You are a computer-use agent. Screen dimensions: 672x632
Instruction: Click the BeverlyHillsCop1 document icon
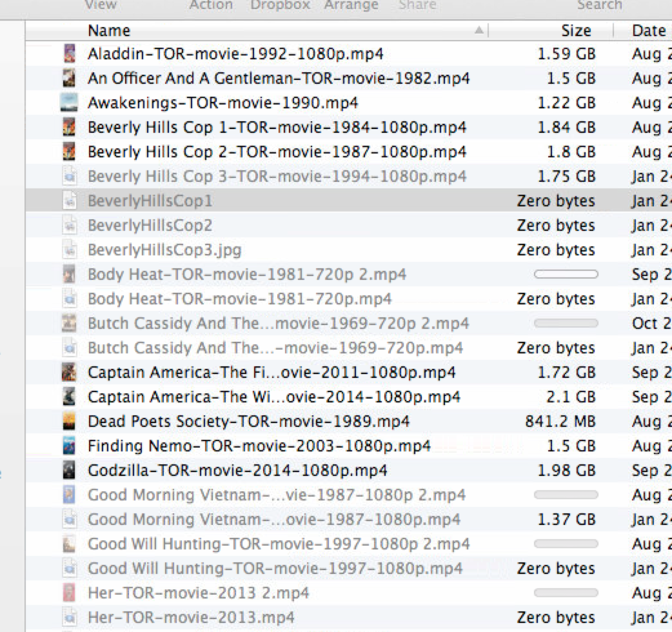pyautogui.click(x=70, y=201)
